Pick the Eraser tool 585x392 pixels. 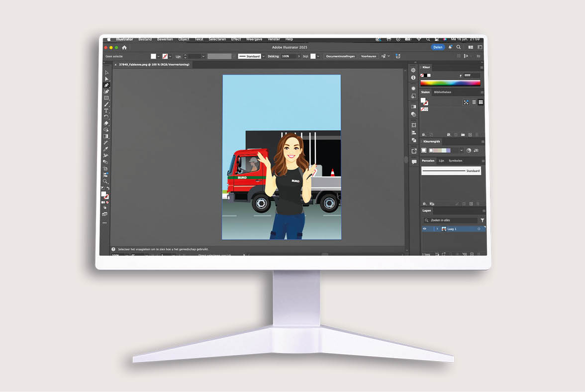click(x=106, y=123)
